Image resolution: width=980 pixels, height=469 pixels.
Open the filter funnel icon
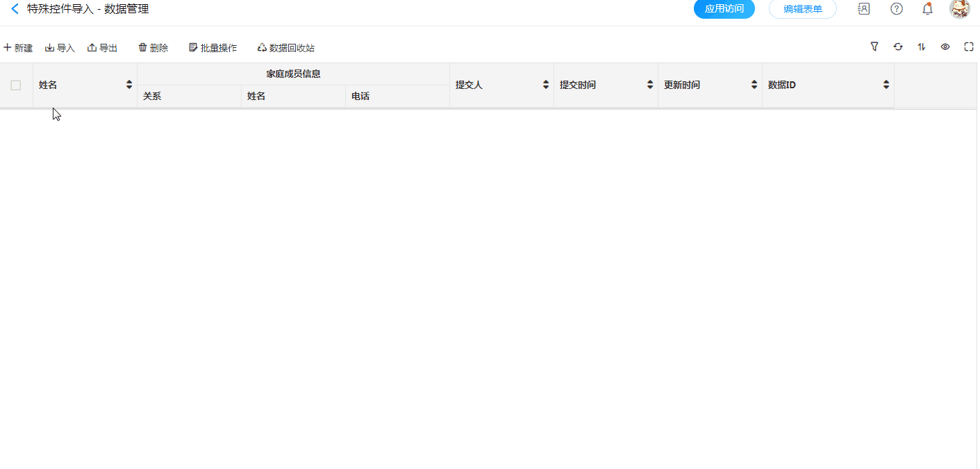[874, 47]
